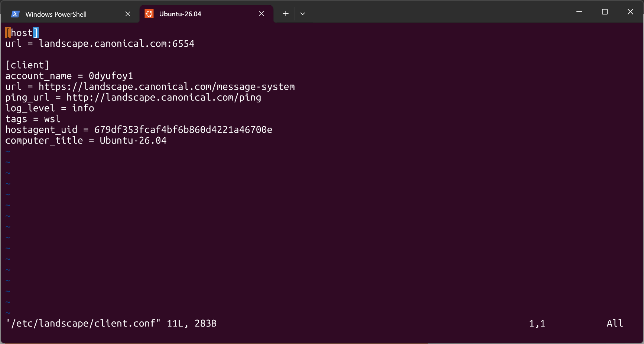Open a new tab with plus icon
The height and width of the screenshot is (344, 644).
[286, 14]
